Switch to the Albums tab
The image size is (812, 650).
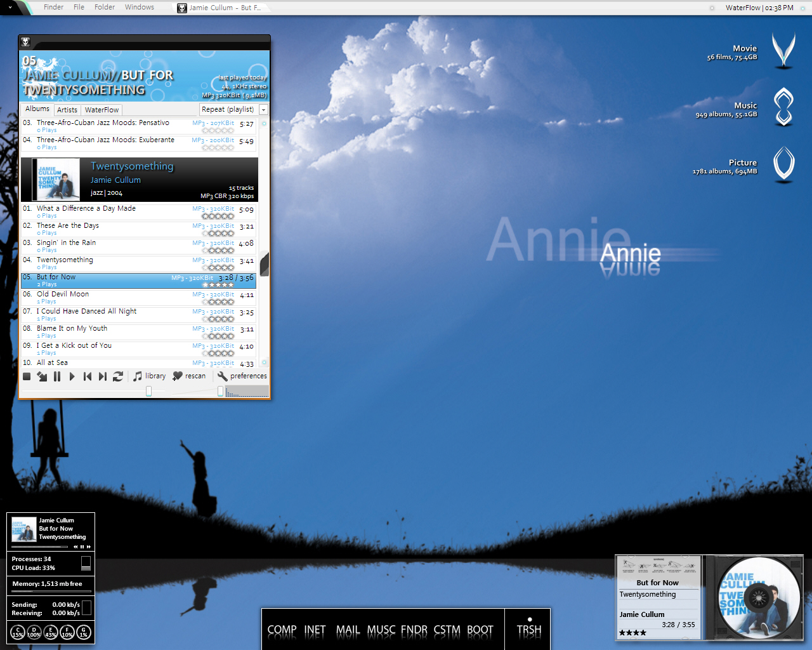37,109
